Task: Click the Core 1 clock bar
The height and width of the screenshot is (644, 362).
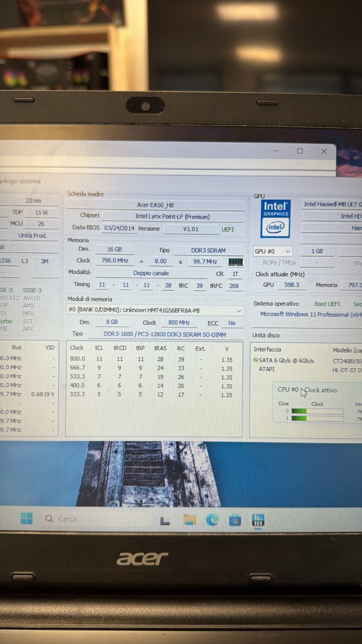Action: [317, 418]
